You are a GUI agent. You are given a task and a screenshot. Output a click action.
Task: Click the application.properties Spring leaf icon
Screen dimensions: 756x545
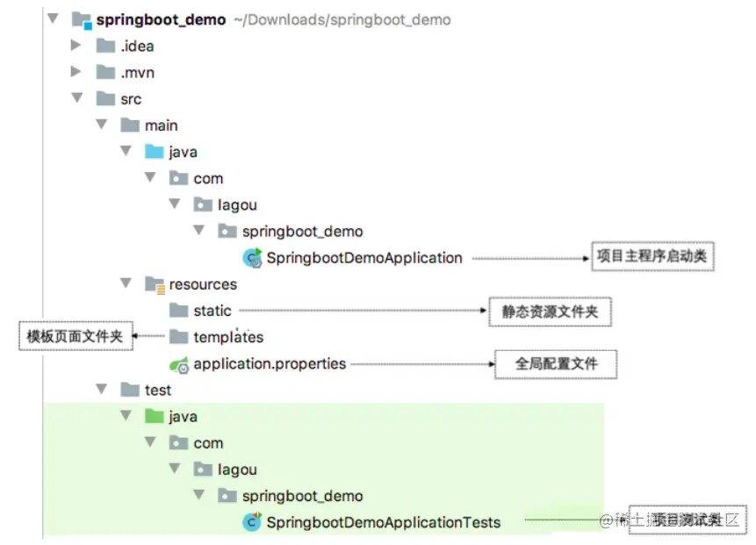tap(179, 365)
